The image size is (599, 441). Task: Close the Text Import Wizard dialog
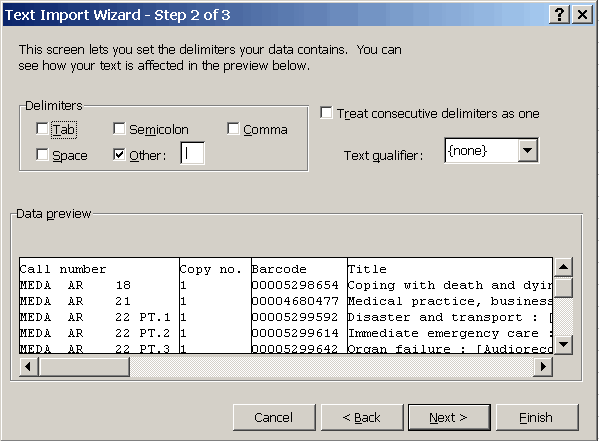582,15
